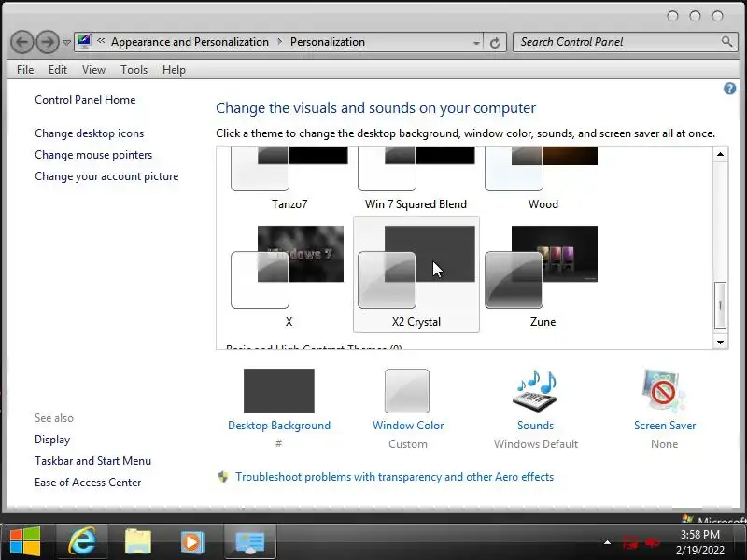Image resolution: width=747 pixels, height=560 pixels.
Task: Click the Windows Start button
Action: pos(25,541)
